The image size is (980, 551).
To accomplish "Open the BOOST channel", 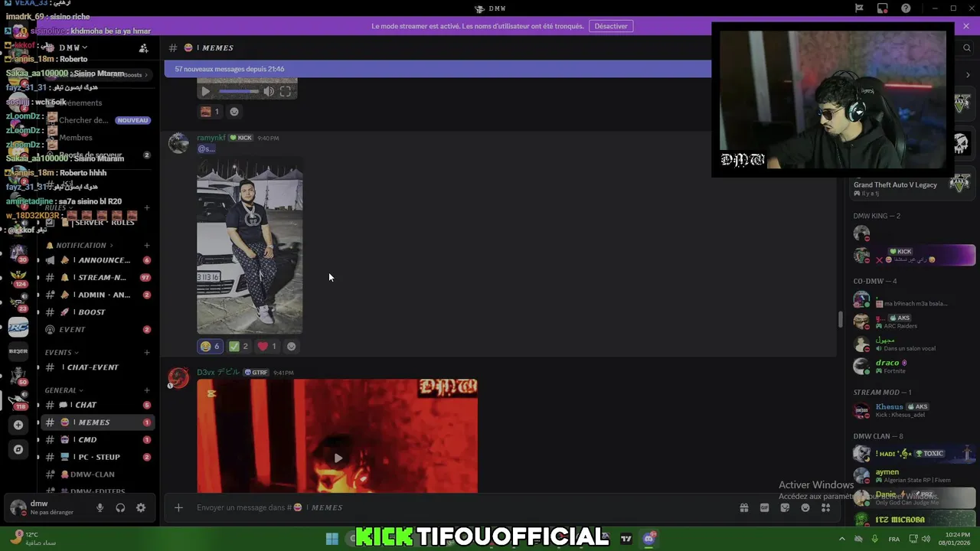I will [97, 312].
